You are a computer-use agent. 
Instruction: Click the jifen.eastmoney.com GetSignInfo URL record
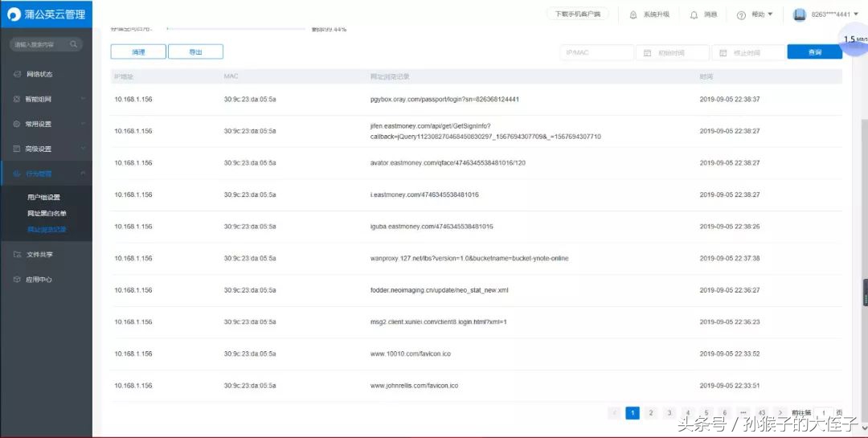coord(485,131)
